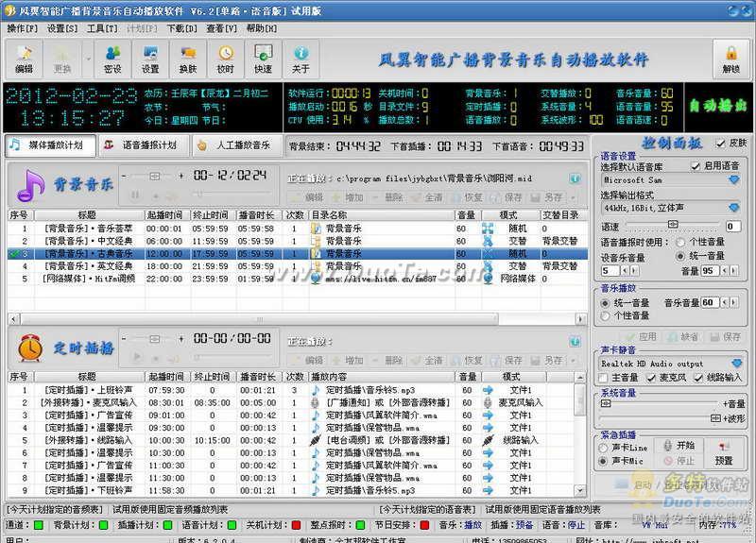Open the 工具[T] menu
The width and height of the screenshot is (756, 543).
click(x=102, y=28)
